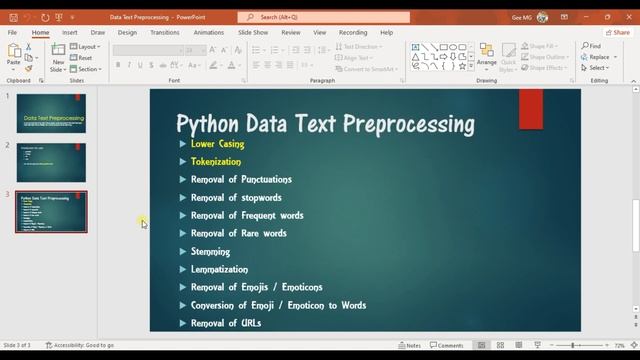Toggle Center text alignment

267,65
